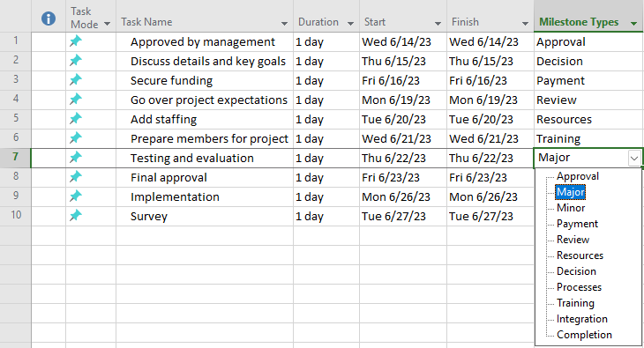Open the Finish column filter arrow
The width and height of the screenshot is (644, 348).
(x=525, y=24)
